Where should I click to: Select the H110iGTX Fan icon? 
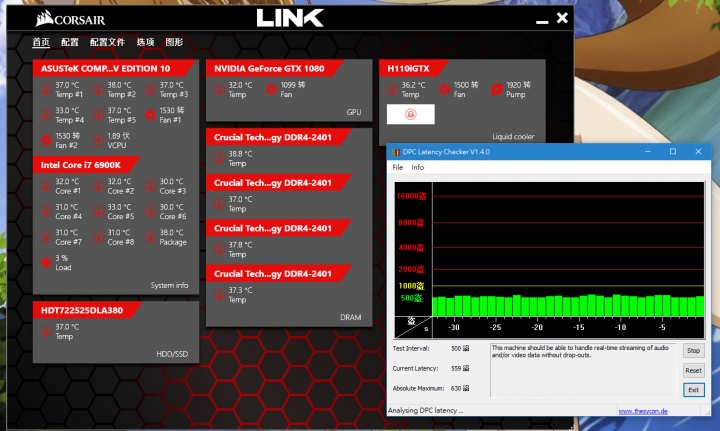click(444, 90)
